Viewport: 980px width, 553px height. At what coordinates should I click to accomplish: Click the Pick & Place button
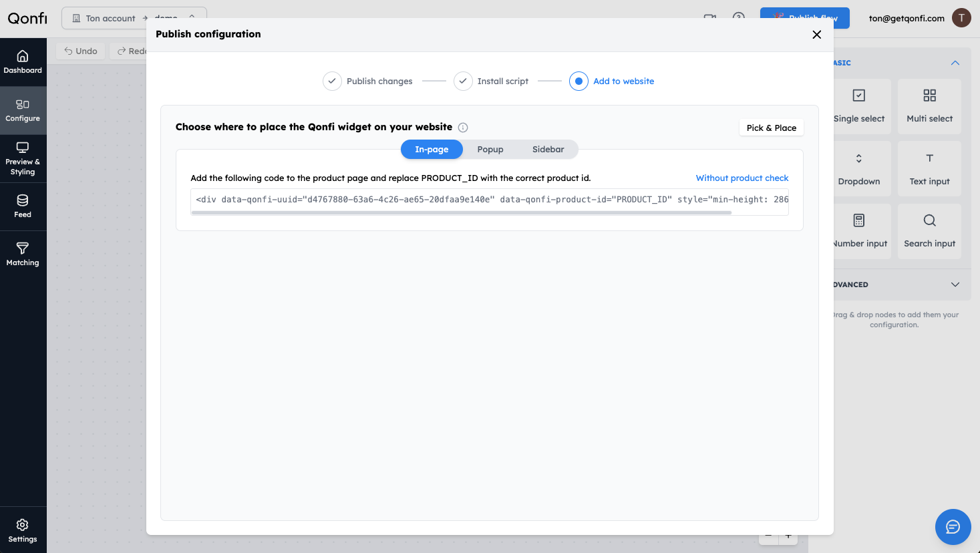point(771,128)
